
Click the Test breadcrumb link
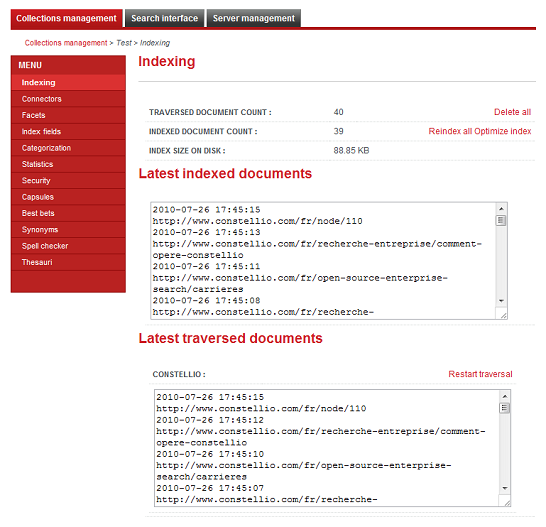(x=124, y=43)
